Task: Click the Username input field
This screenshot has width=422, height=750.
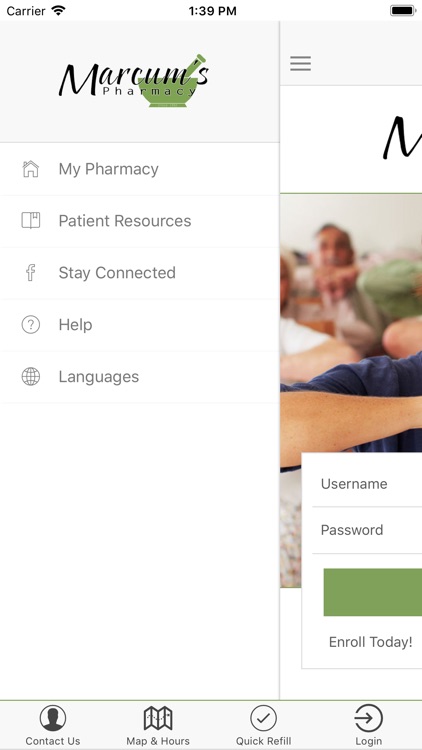Action: 367,484
